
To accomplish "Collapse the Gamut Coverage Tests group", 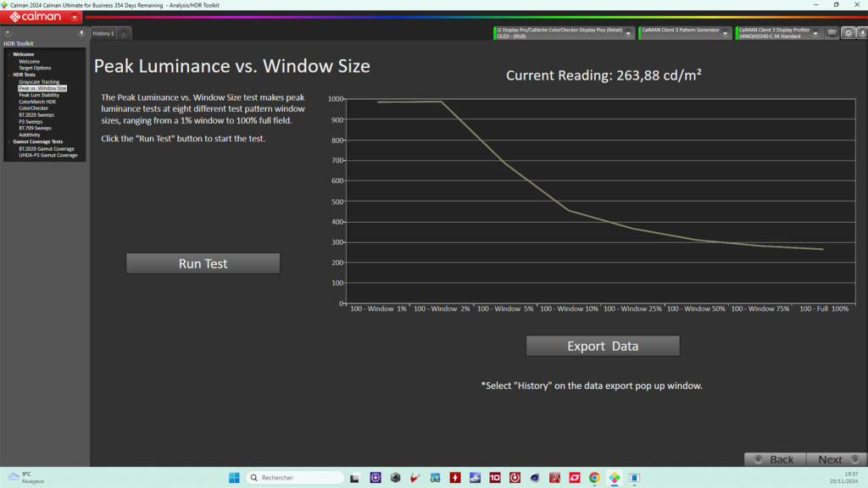I will click(8, 141).
